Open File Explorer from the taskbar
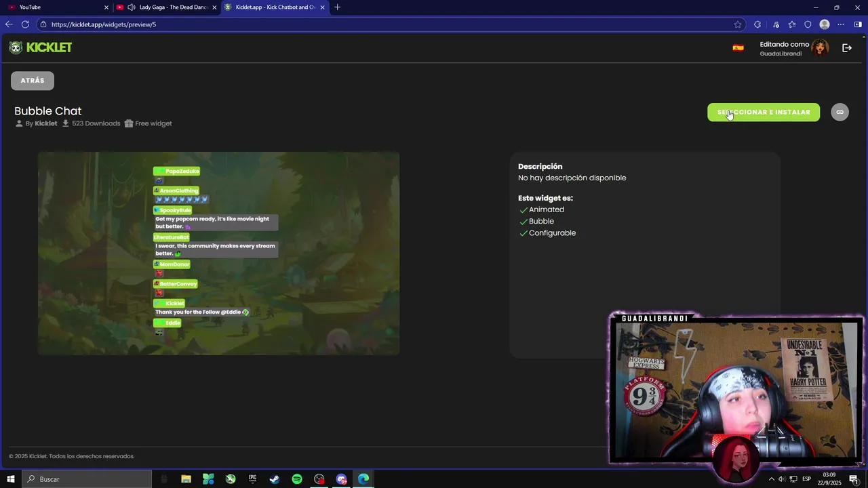 coord(186,479)
